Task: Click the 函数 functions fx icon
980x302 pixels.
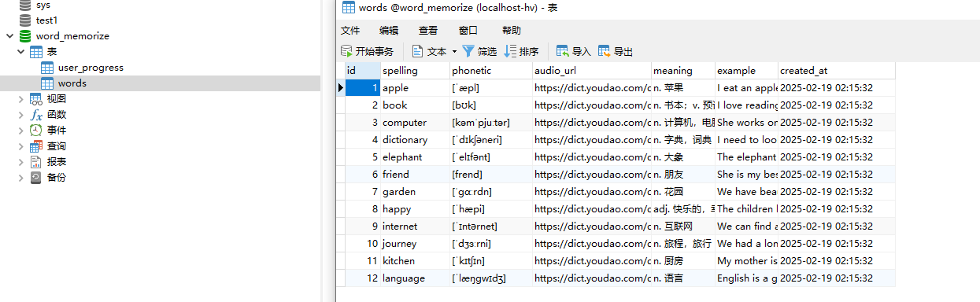Action: coord(36,115)
